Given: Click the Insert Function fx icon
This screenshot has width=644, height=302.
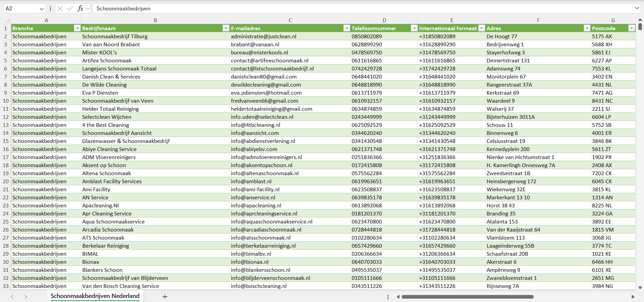Looking at the screenshot, I should click(80, 8).
